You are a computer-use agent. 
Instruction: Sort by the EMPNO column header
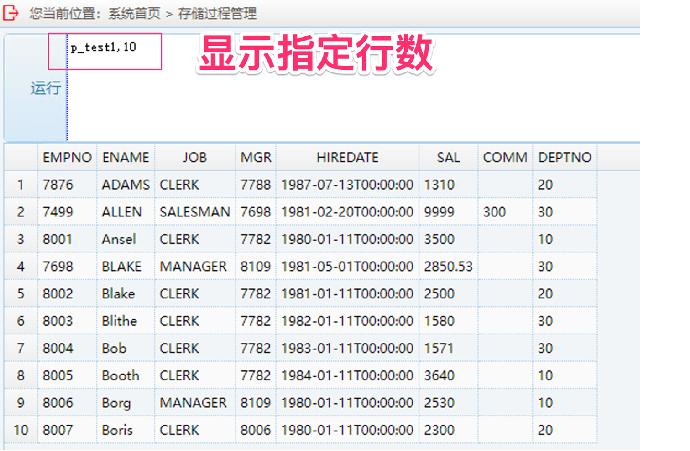click(x=67, y=158)
